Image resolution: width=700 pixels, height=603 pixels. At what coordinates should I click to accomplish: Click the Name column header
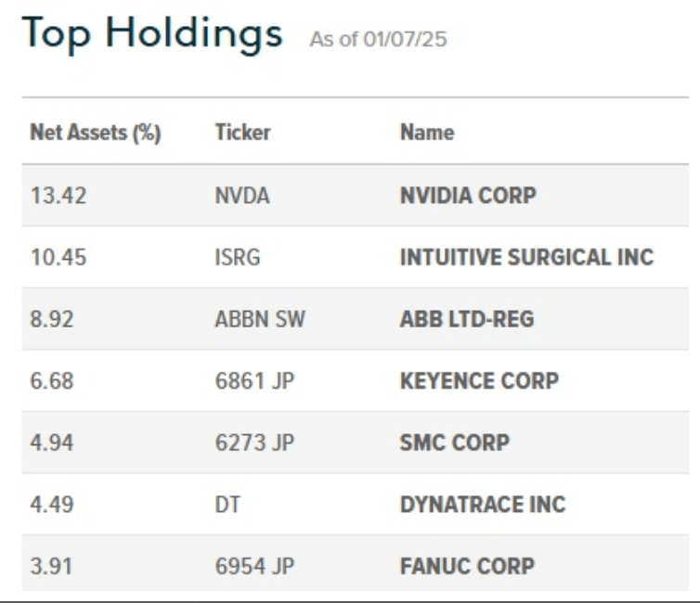426,133
